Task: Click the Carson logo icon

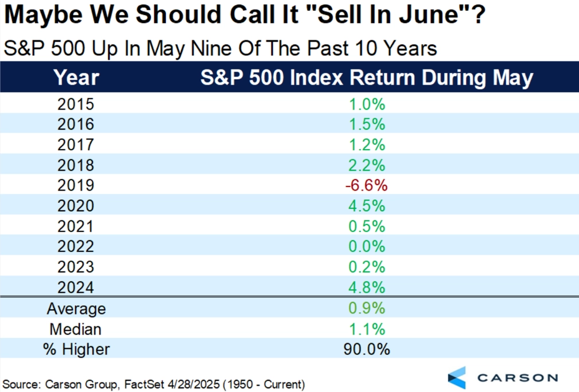Action: coord(457,378)
